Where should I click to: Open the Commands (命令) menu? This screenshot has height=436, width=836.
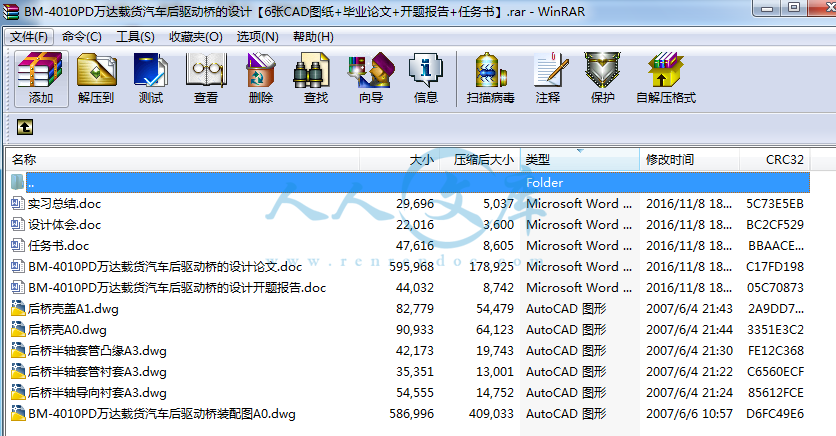(82, 37)
